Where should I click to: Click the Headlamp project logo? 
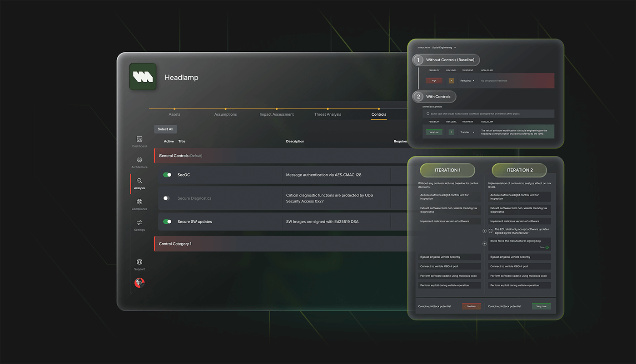click(143, 77)
